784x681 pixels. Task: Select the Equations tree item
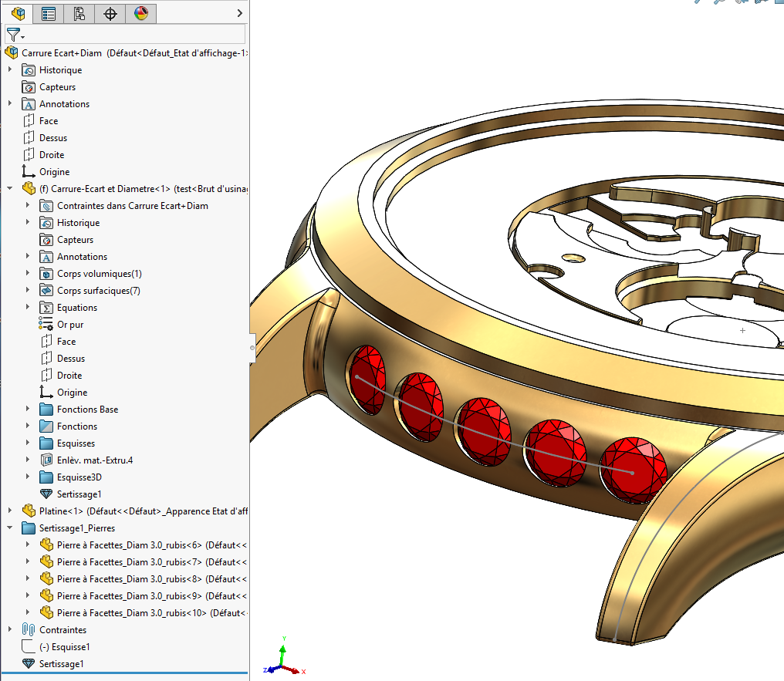coord(77,308)
